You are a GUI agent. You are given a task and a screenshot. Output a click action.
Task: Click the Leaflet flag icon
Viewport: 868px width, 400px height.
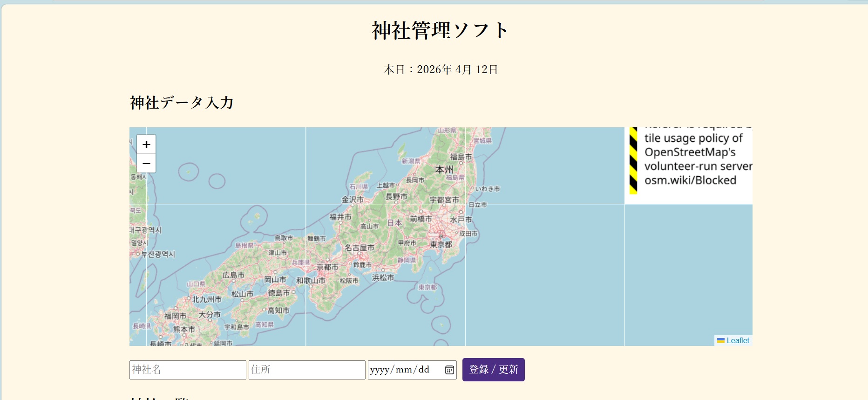pos(720,341)
